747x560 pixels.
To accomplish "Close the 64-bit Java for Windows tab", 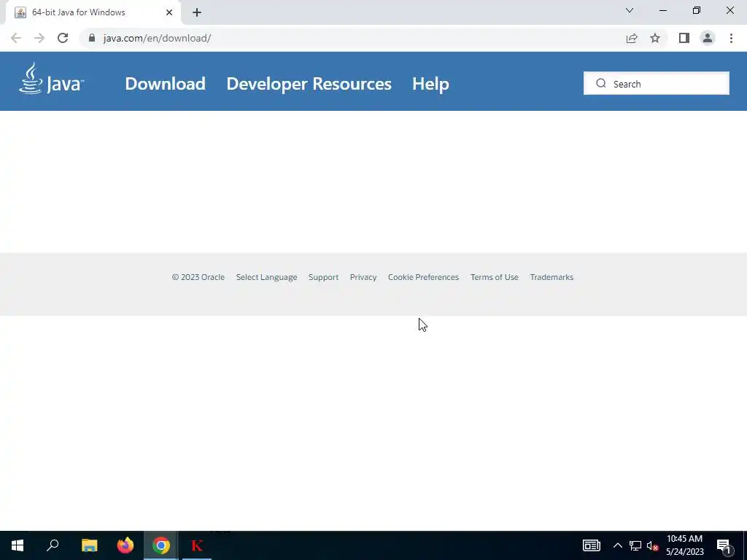I will pyautogui.click(x=169, y=12).
